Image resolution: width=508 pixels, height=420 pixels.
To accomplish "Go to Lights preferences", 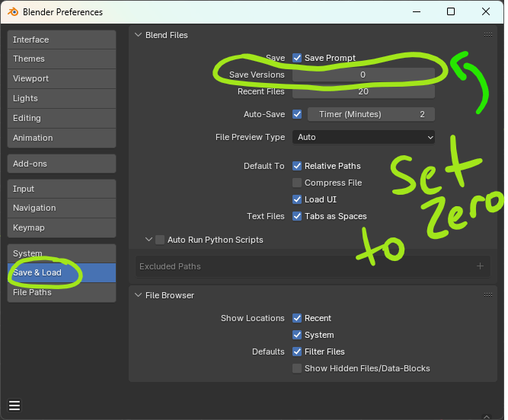I will click(62, 98).
